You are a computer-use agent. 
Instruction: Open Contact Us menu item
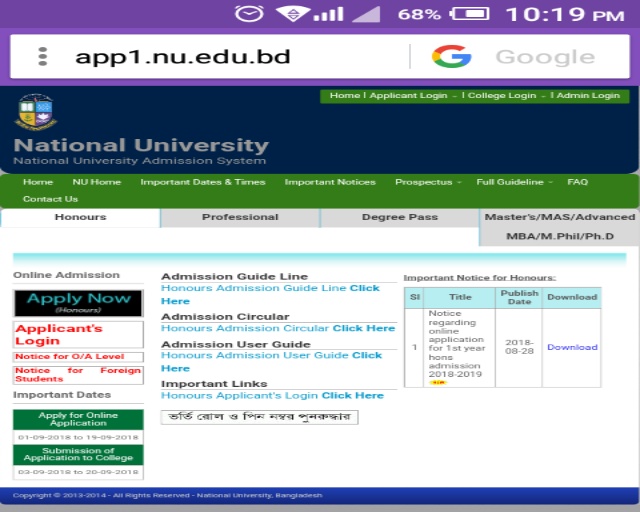point(50,199)
